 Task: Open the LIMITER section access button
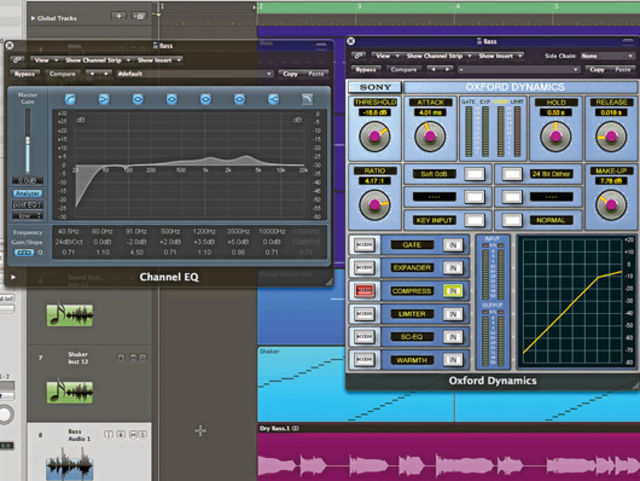coord(364,314)
